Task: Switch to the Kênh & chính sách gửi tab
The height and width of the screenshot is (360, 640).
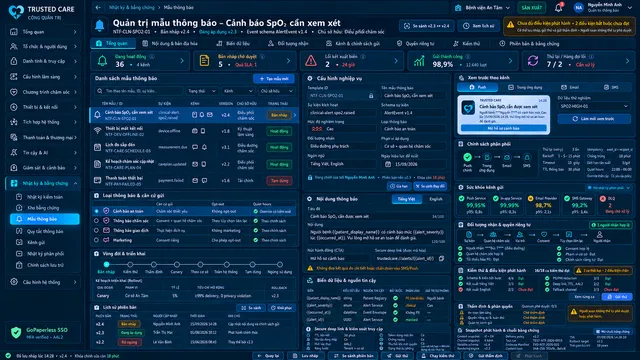Action: click(353, 43)
